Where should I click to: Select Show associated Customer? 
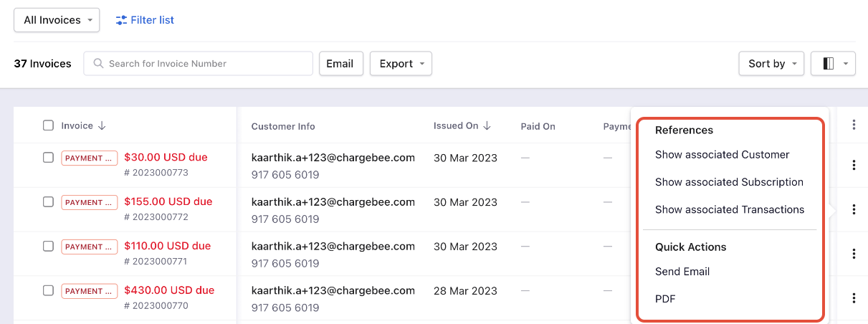pos(722,155)
